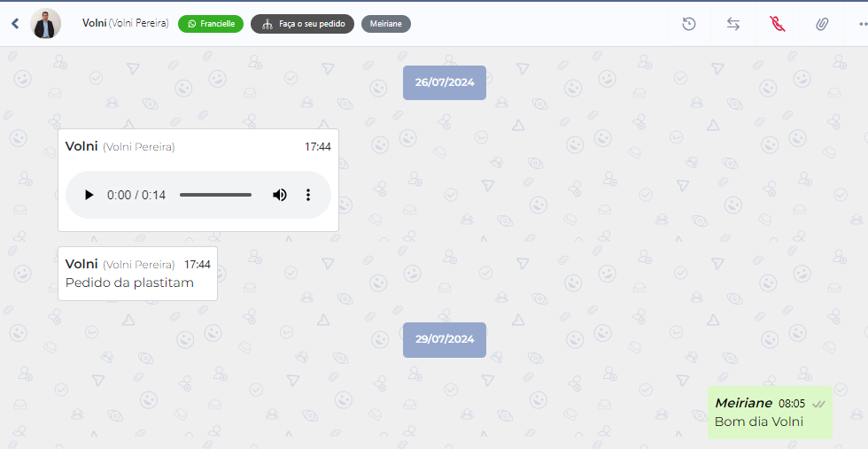Click the transfer chat arrows icon
868x449 pixels.
[x=733, y=24]
